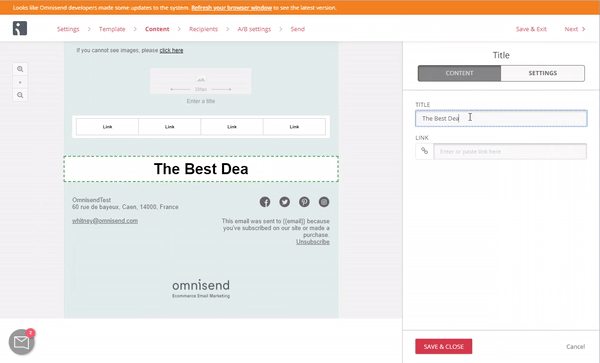Click the link chain icon

(x=424, y=151)
